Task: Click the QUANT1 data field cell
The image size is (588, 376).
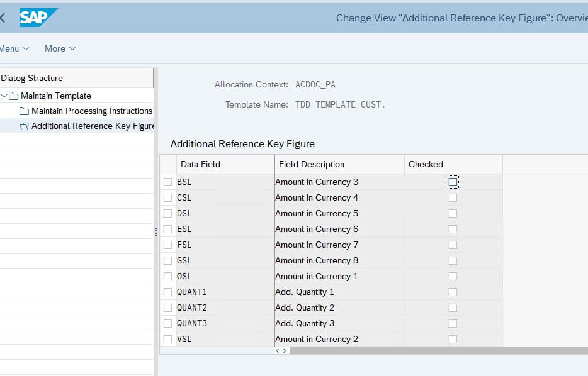Action: point(225,292)
